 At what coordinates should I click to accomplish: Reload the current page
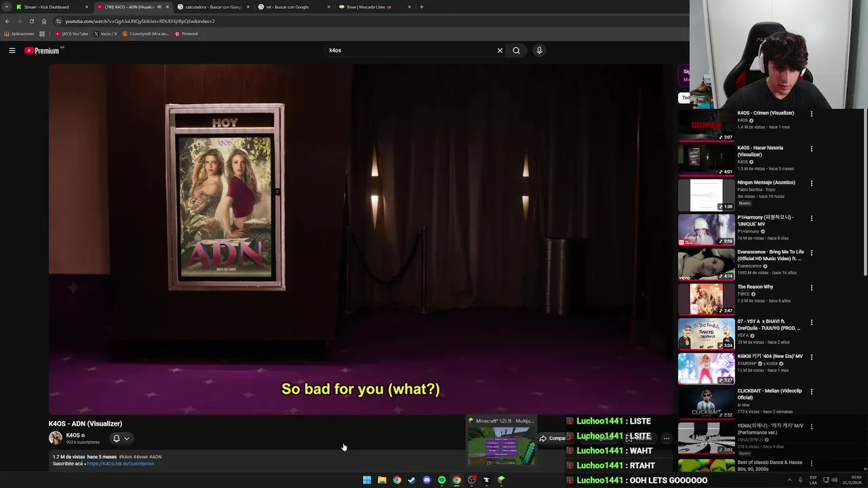[31, 21]
